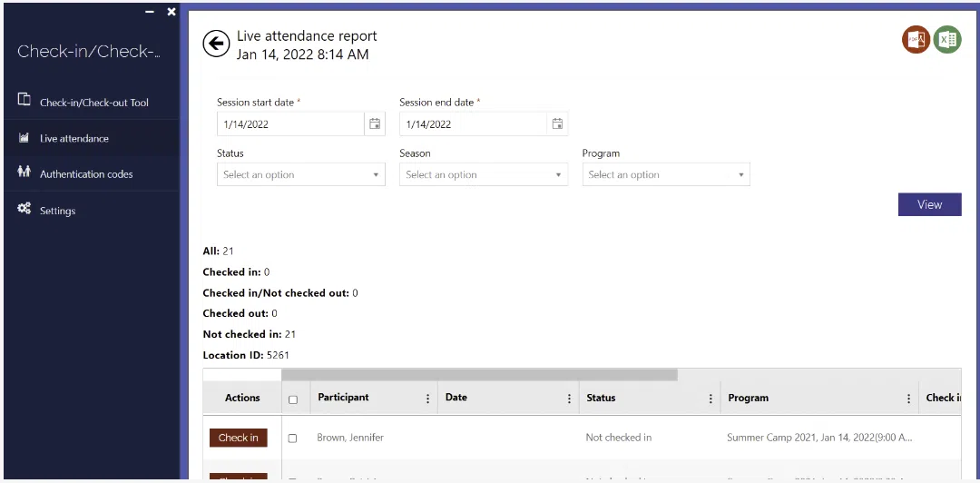Open Status column options menu

[710, 399]
